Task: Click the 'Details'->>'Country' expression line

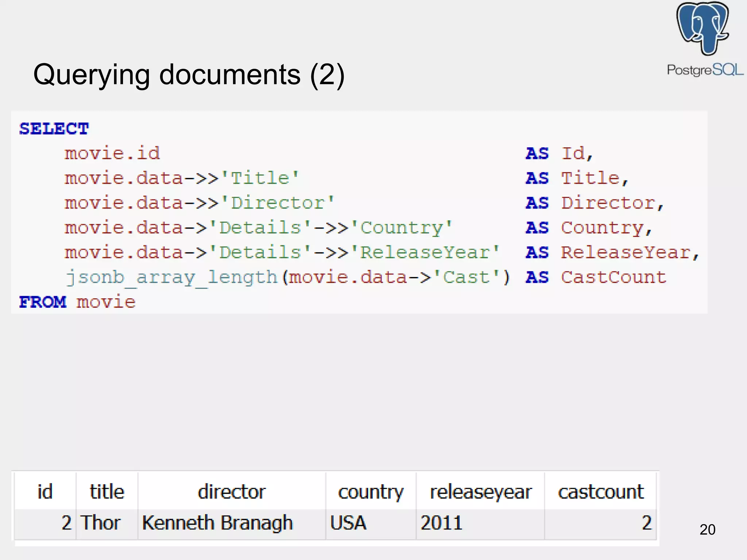Action: tap(258, 228)
